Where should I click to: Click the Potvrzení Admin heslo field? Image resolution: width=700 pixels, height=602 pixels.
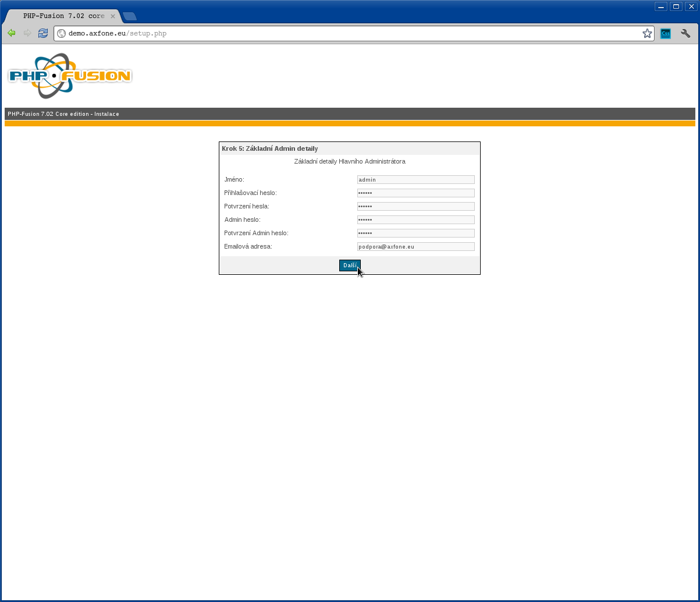coord(415,233)
